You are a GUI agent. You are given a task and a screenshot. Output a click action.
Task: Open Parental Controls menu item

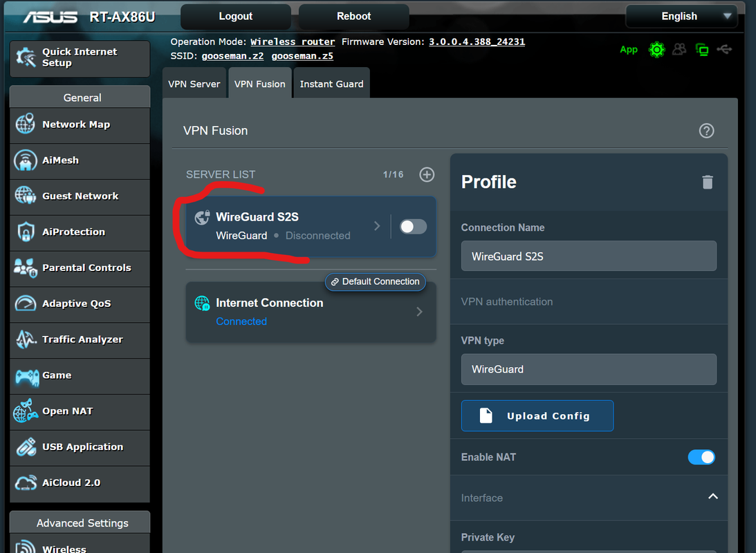80,268
